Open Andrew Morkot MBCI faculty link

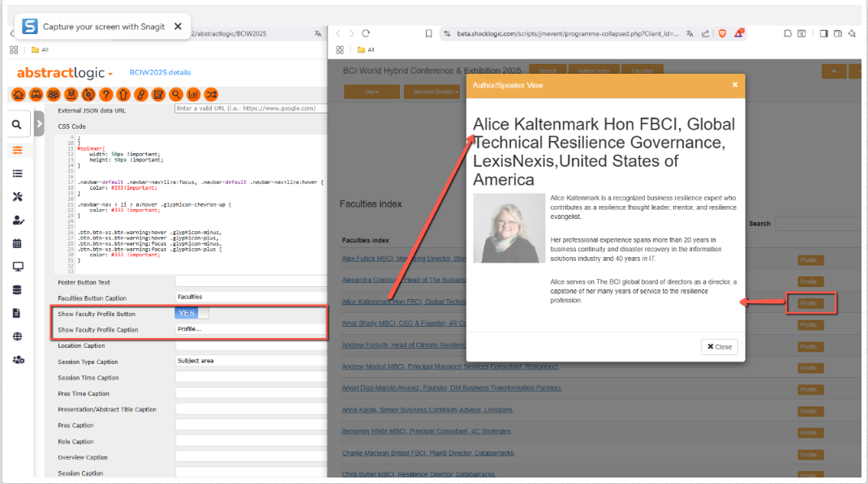(x=450, y=366)
